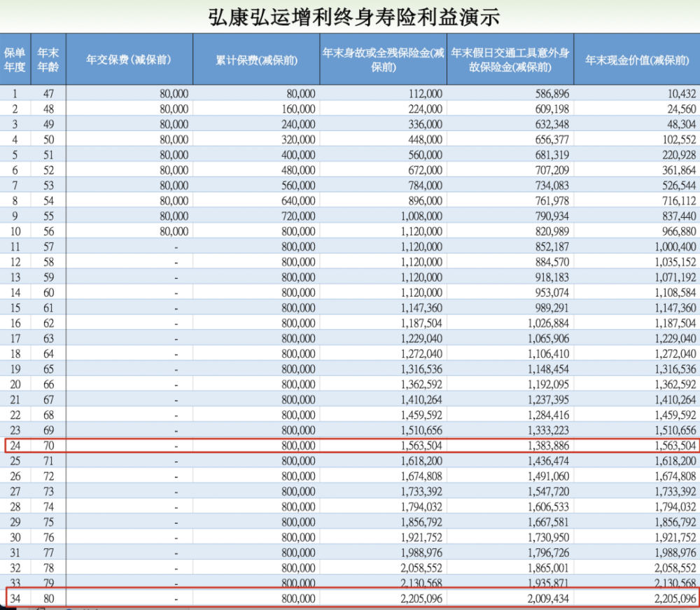Click year-end age 65 cell
700x610 pixels.
[48, 369]
